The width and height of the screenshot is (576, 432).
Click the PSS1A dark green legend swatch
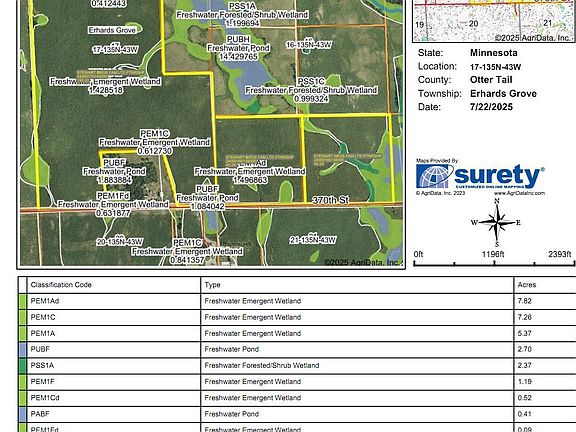tap(23, 366)
